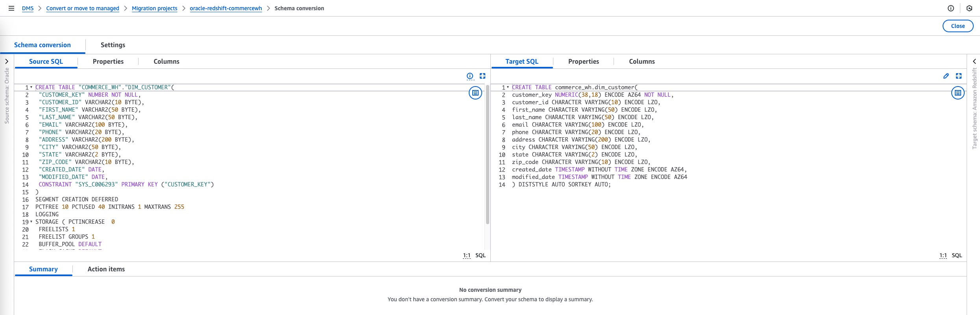This screenshot has width=980, height=315.
Task: Expand the Oracle source schema side panel
Action: coord(7,61)
